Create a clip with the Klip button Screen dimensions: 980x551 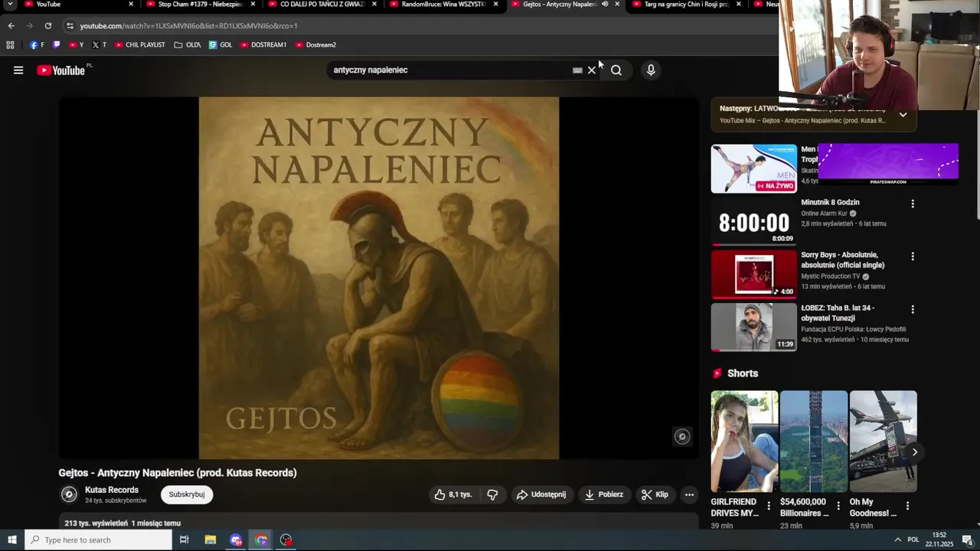[x=655, y=494]
